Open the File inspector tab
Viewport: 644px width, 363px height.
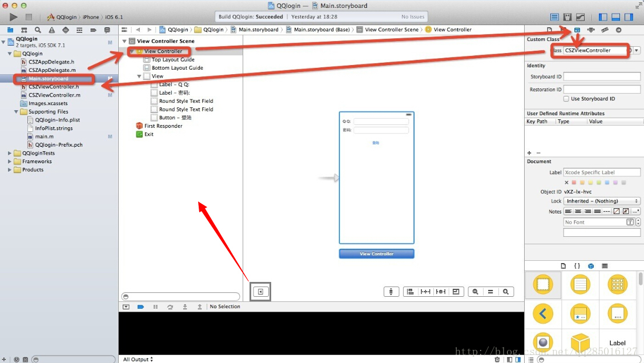point(550,30)
